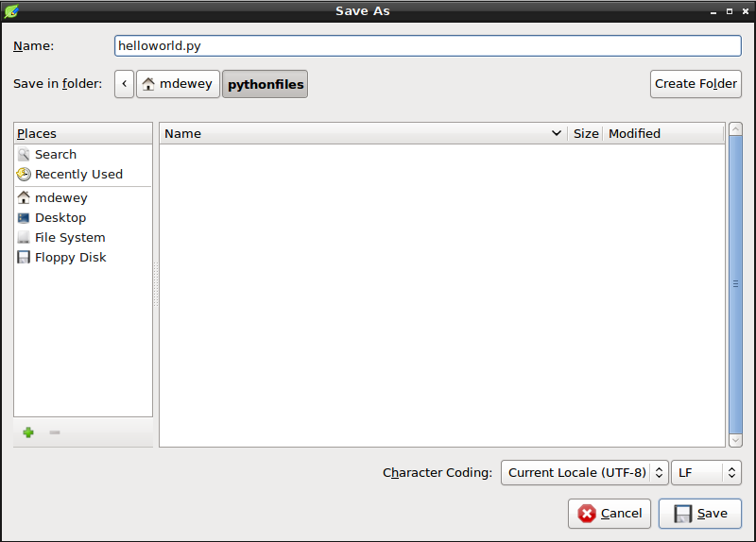Select Desktop in Places list
756x542 pixels.
83,218
